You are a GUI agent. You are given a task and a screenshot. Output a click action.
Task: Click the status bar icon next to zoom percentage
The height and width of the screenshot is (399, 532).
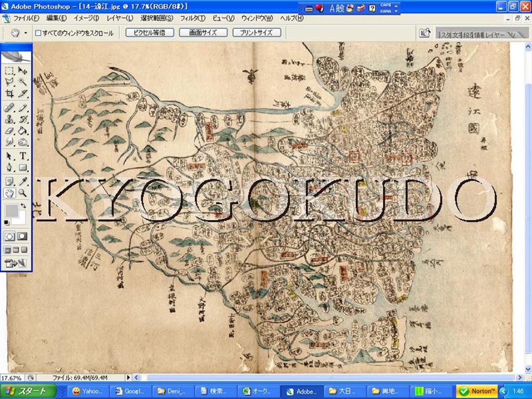[x=30, y=378]
